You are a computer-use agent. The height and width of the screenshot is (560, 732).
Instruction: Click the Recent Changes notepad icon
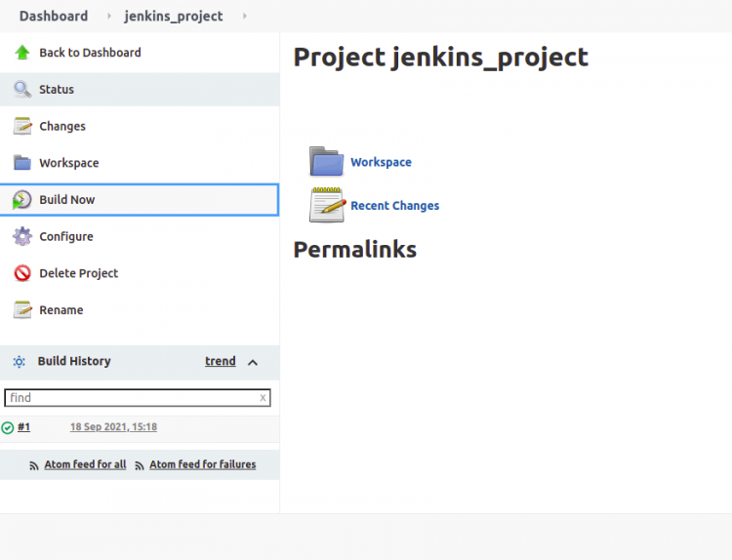pos(327,205)
